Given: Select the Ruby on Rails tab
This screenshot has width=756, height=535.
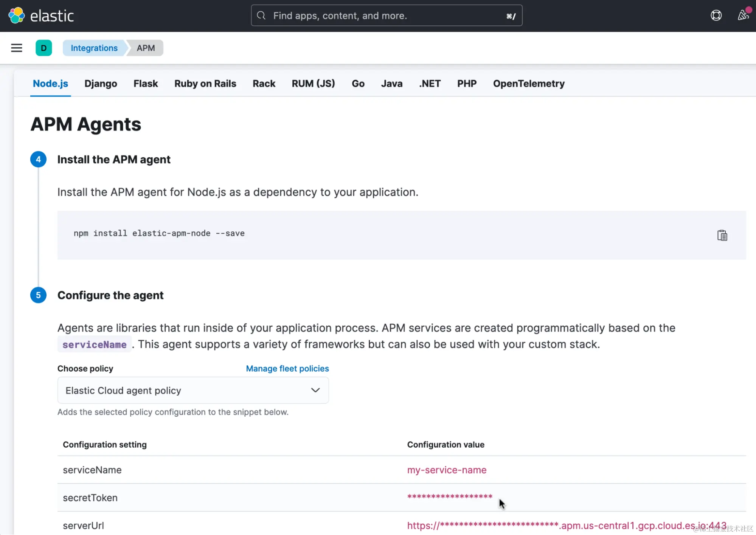Looking at the screenshot, I should [x=205, y=84].
